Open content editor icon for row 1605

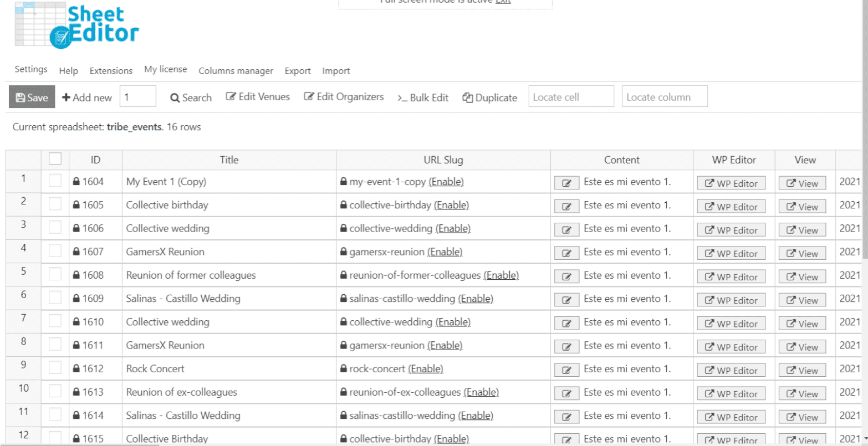pos(566,207)
